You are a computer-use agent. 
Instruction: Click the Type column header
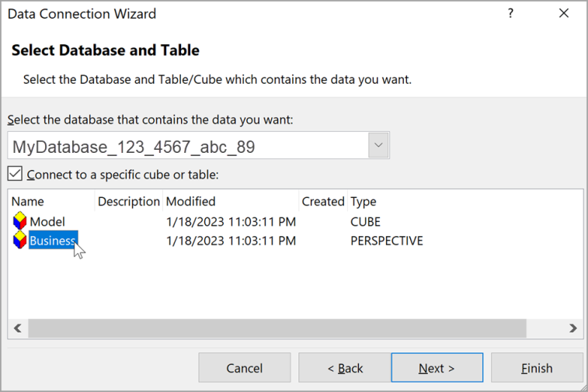pos(364,201)
